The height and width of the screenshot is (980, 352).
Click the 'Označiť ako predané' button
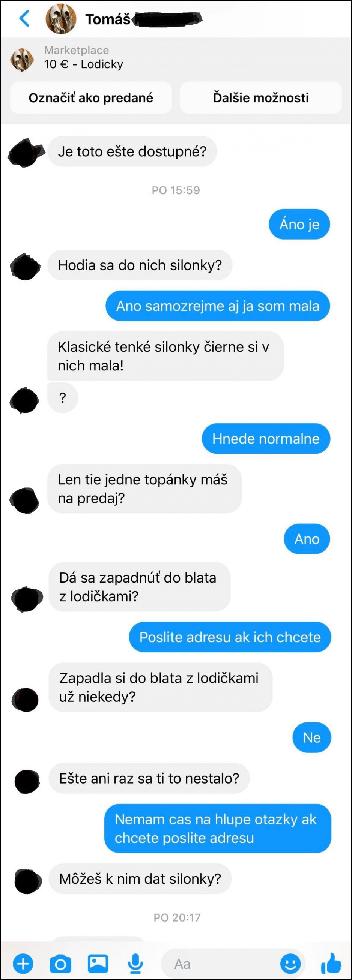(x=91, y=98)
